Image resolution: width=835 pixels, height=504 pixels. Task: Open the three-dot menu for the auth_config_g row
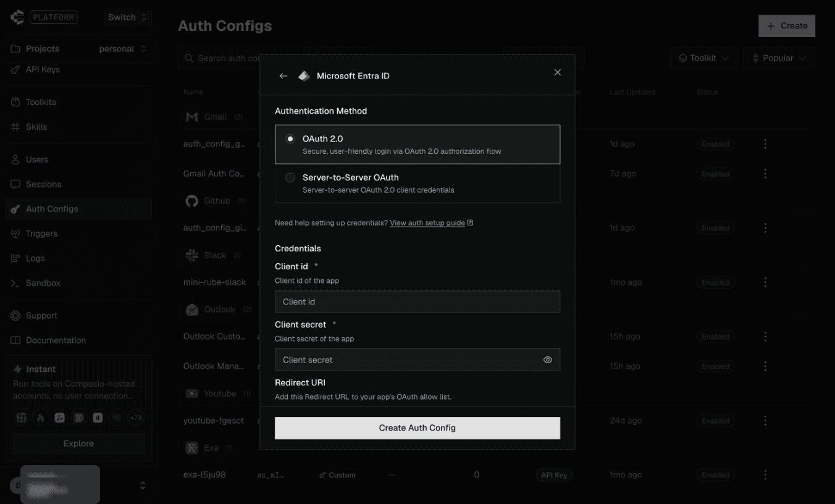point(765,144)
